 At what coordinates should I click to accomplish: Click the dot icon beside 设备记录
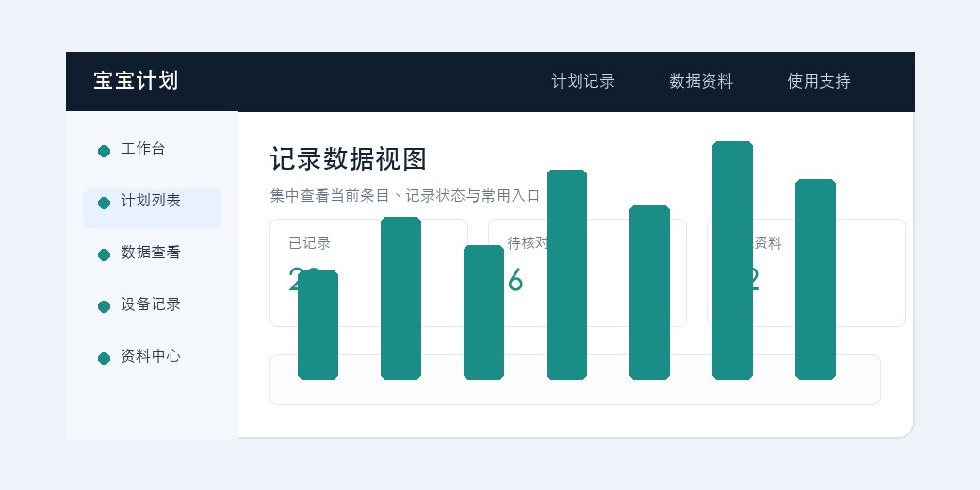[x=105, y=307]
